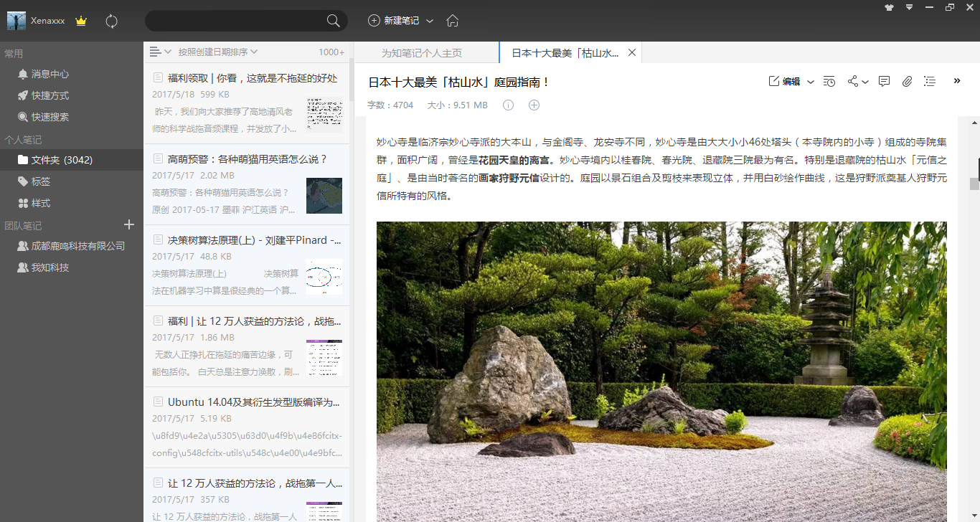Click the 编辑 edit button

[x=784, y=82]
